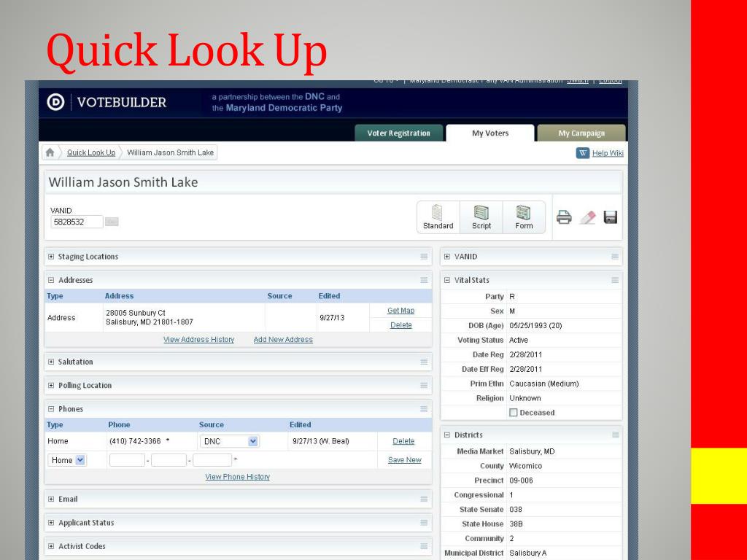Click the 09-006 precinct value
The width and height of the screenshot is (747, 560).
point(521,481)
